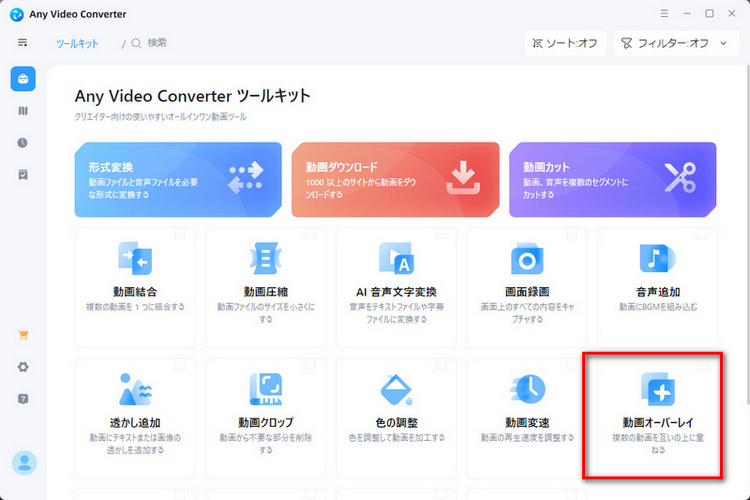Open the title bar hamburger menu
The image size is (750, 500).
[x=664, y=13]
